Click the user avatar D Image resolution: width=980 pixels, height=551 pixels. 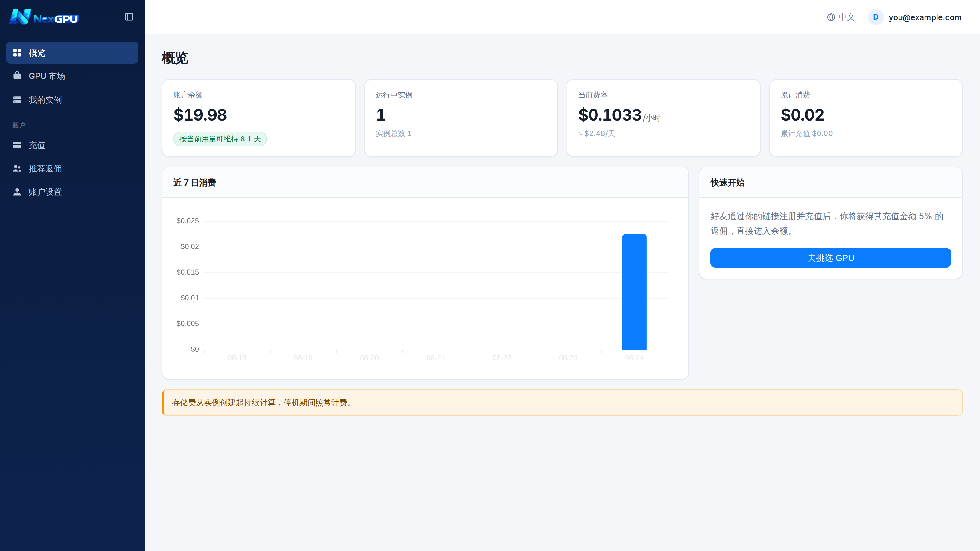click(875, 17)
